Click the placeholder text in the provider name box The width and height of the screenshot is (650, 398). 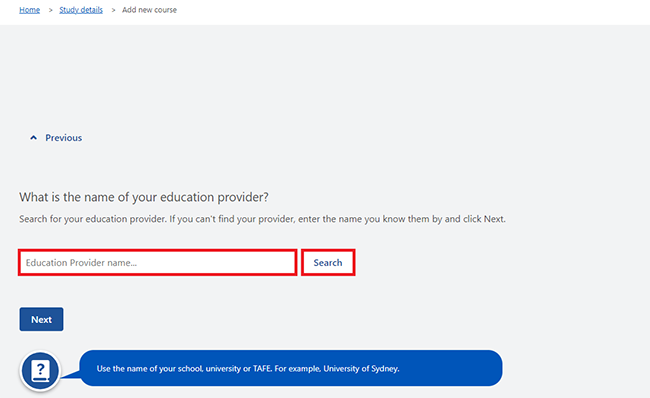click(81, 263)
